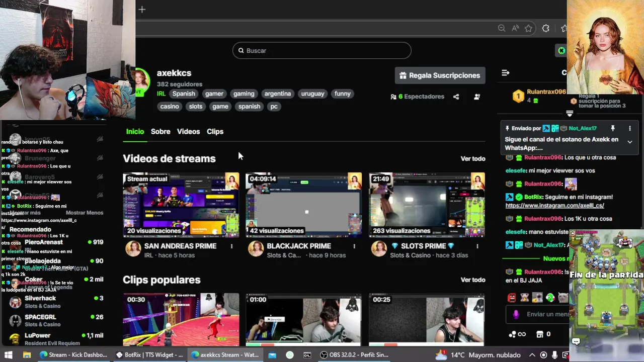Open recommended channel LuPower
644x362 pixels.
click(x=56, y=339)
